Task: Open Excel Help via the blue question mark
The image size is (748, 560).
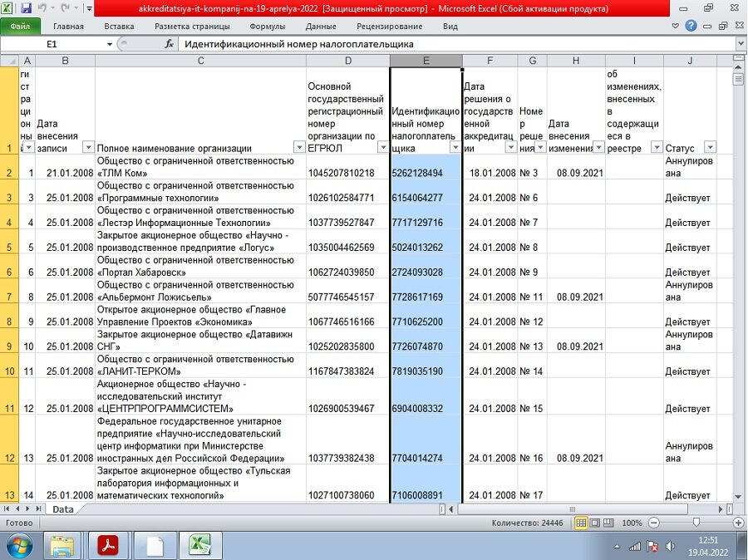Action: tap(691, 27)
